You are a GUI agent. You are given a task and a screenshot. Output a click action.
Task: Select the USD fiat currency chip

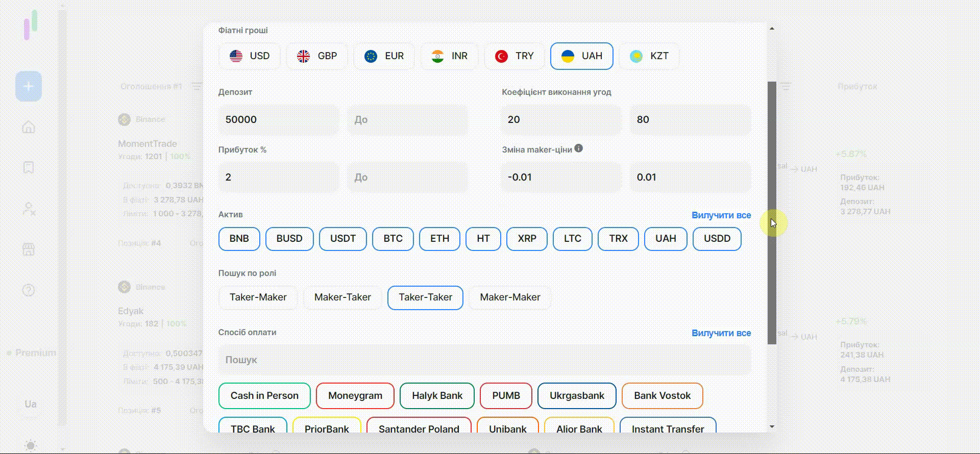[x=250, y=56]
